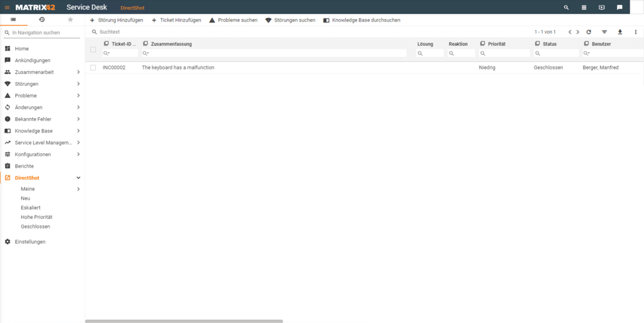
Task: Open the favorites star icon in sidebar
Action: [x=70, y=19]
